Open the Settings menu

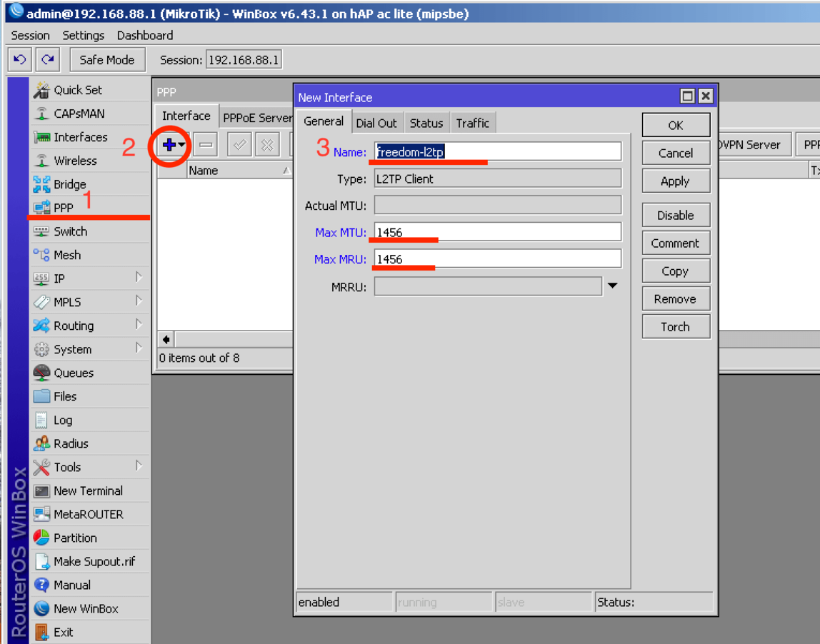point(83,35)
